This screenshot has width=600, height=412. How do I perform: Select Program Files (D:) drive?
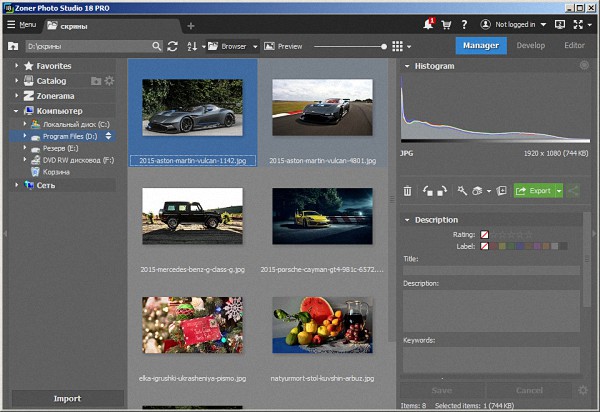70,136
